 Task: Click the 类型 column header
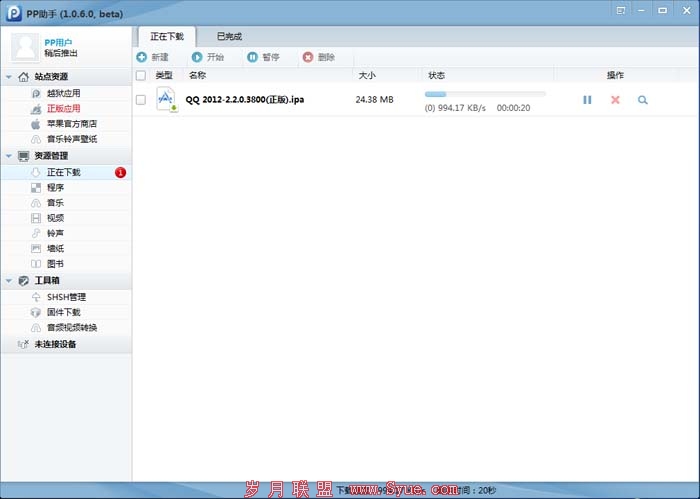tap(164, 75)
